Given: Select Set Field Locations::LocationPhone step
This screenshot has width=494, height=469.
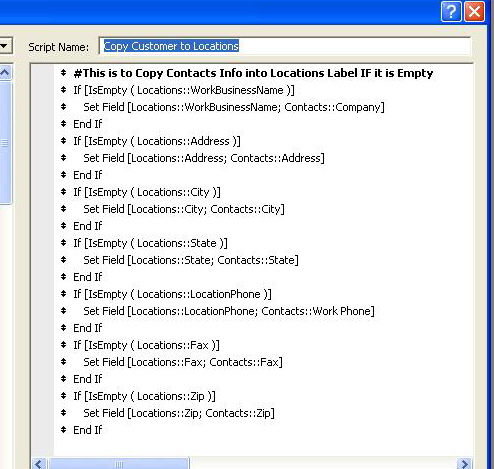Looking at the screenshot, I should [x=229, y=311].
